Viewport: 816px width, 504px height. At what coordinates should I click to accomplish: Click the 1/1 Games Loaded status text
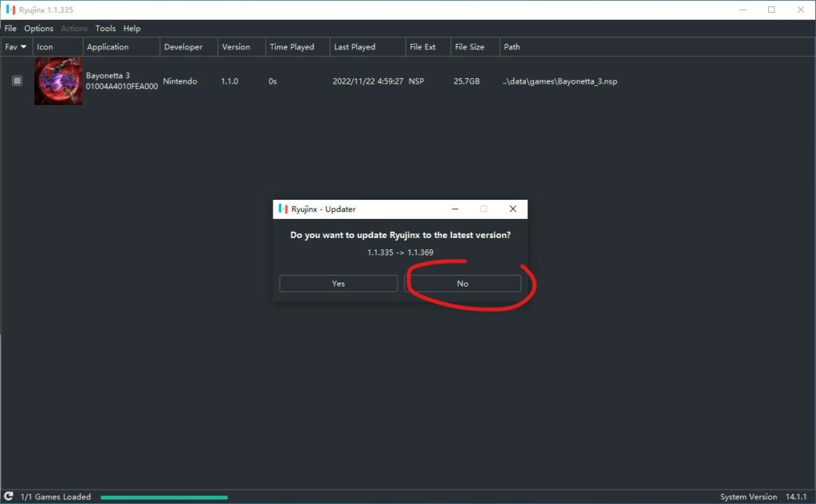[x=56, y=497]
